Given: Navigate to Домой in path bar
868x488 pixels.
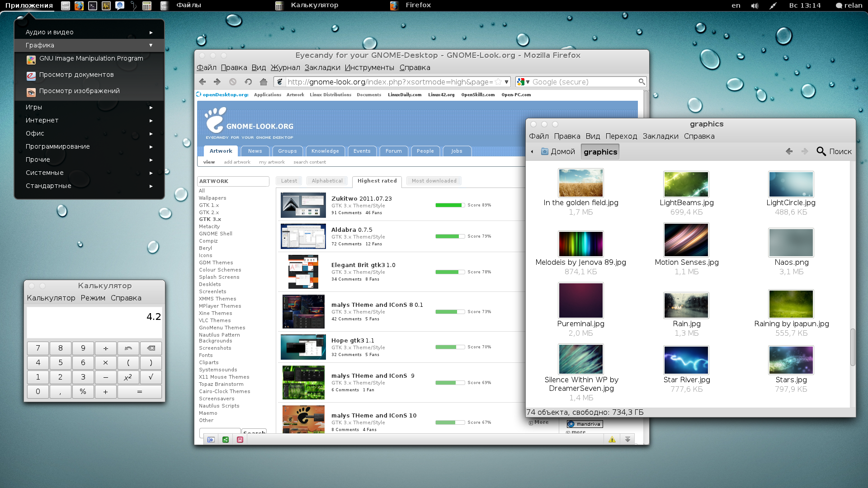Looking at the screenshot, I should click(558, 152).
